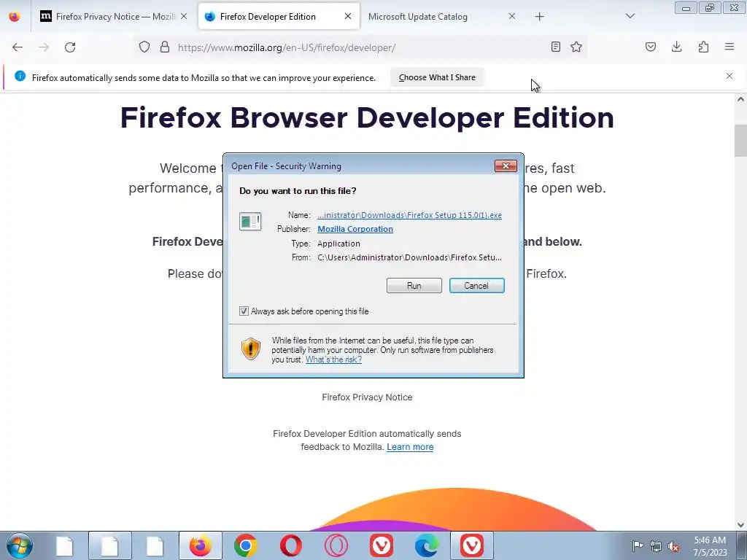747x560 pixels.
Task: Uncheck Always ask before opening this file
Action: click(x=244, y=311)
